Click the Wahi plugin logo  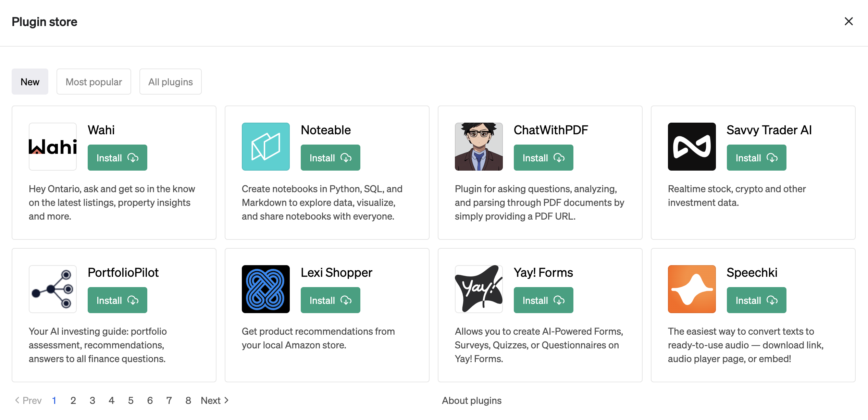[x=53, y=147]
